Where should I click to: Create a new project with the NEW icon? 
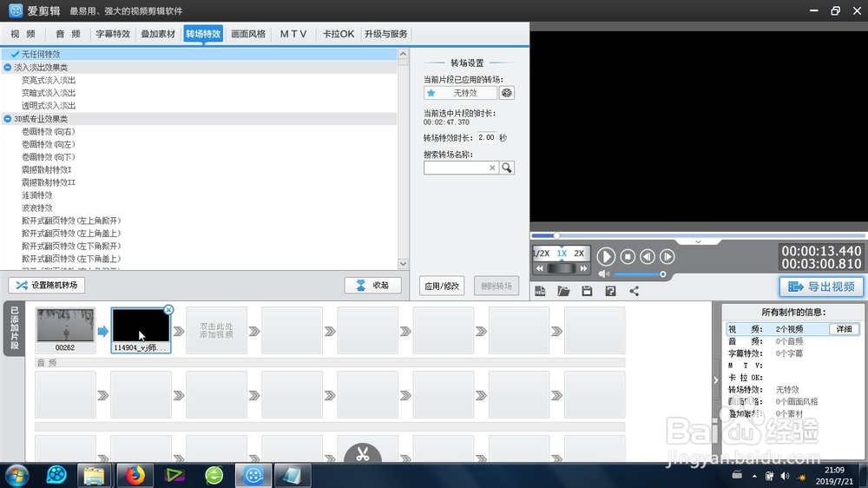coord(540,292)
